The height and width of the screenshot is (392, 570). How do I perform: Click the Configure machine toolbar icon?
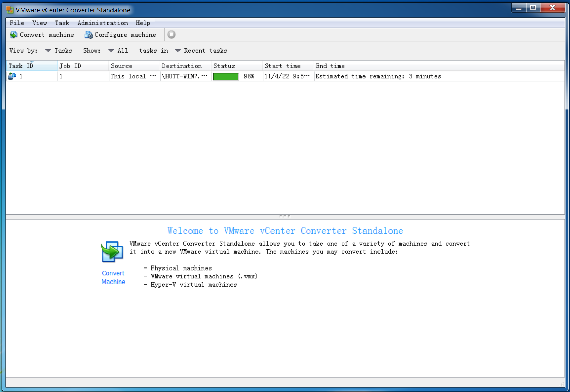pos(89,35)
